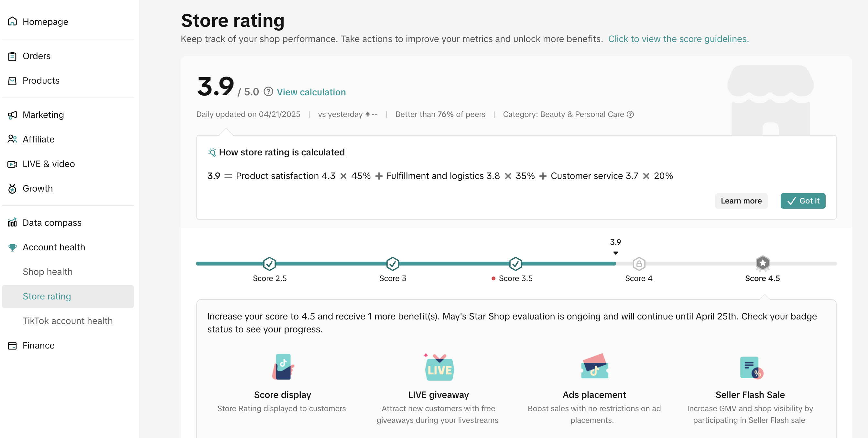The image size is (868, 438).
Task: Click the help icon beside 5.0
Action: pos(268,92)
